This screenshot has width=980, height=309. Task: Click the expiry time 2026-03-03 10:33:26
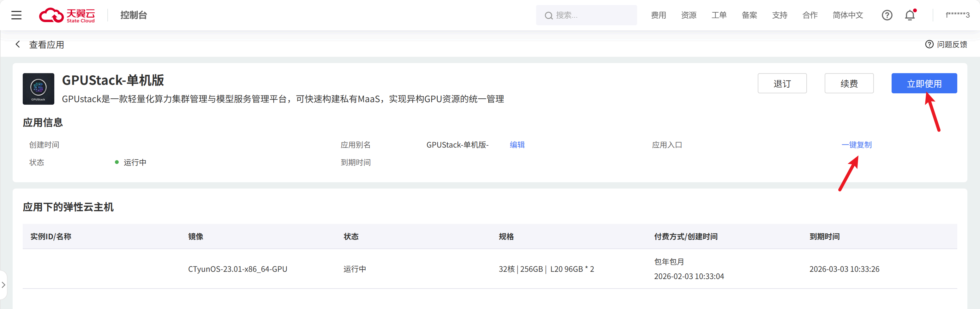click(x=844, y=269)
